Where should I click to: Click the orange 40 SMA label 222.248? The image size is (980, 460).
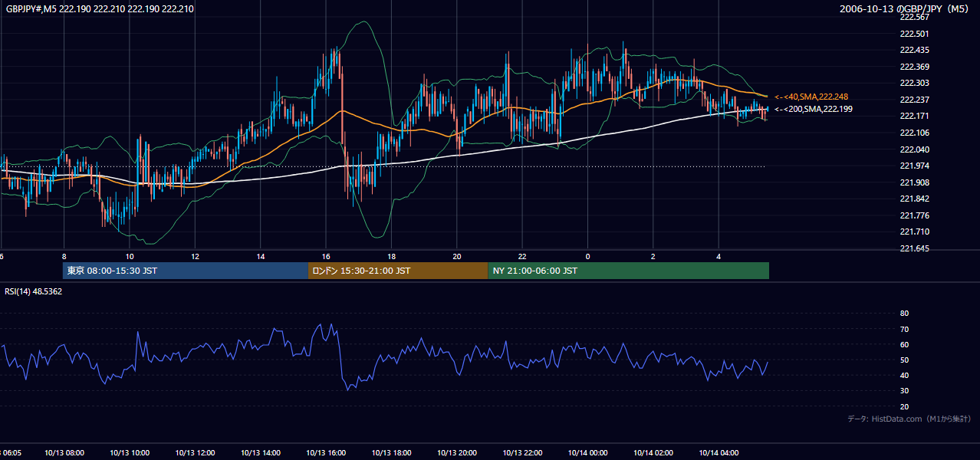tap(811, 97)
